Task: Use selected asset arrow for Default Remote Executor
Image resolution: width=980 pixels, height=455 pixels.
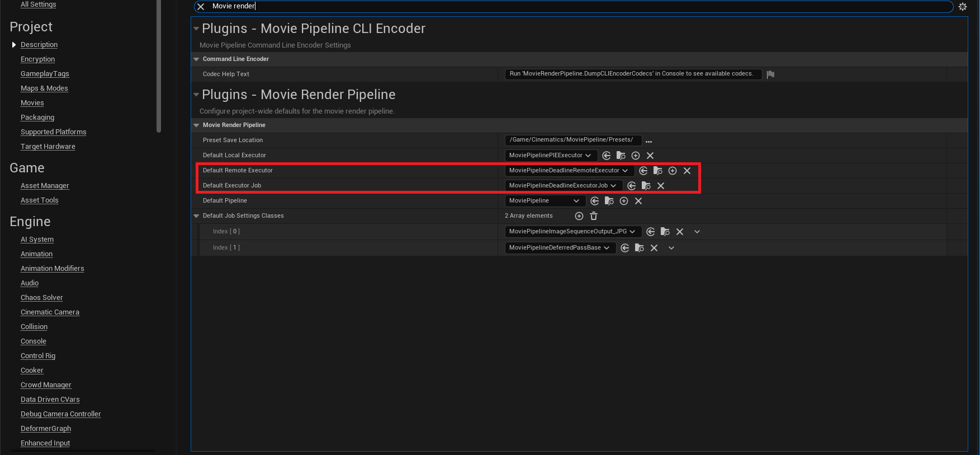Action: tap(643, 171)
